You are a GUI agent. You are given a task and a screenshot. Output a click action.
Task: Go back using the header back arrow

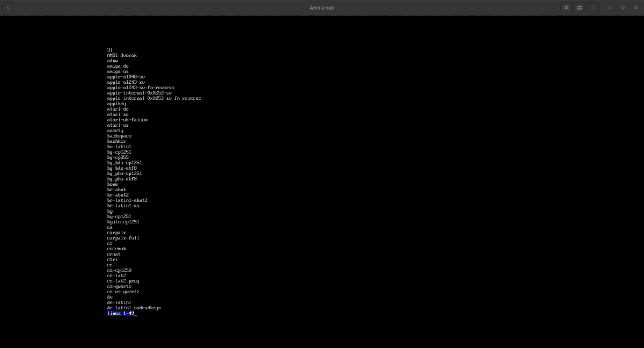8,8
